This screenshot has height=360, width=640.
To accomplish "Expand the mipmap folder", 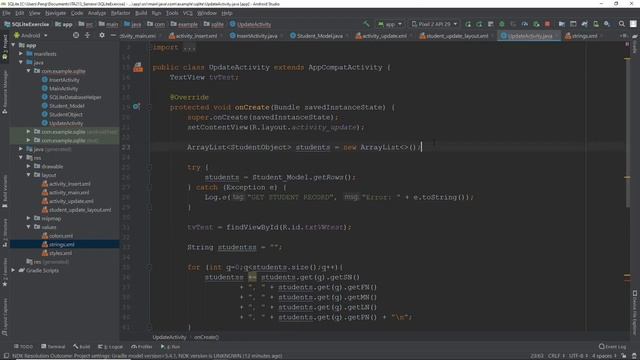I will 29,218.
